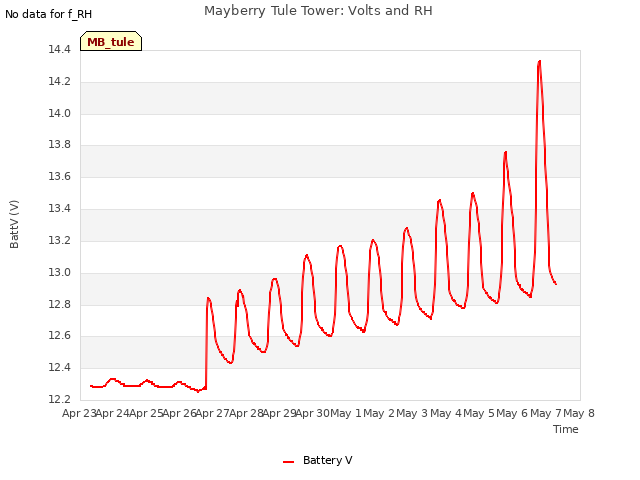Click the May 2 x-axis date label

379,414
